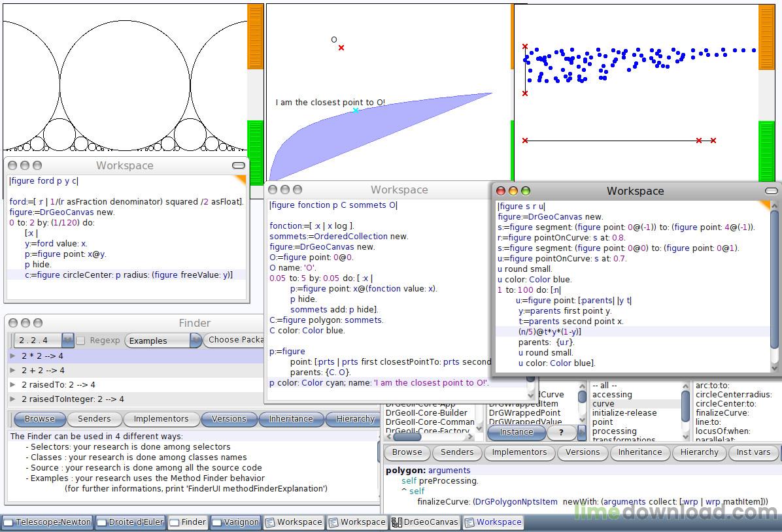
Task: Activate the highlighted Workspace taskbar entry
Action: 493,522
